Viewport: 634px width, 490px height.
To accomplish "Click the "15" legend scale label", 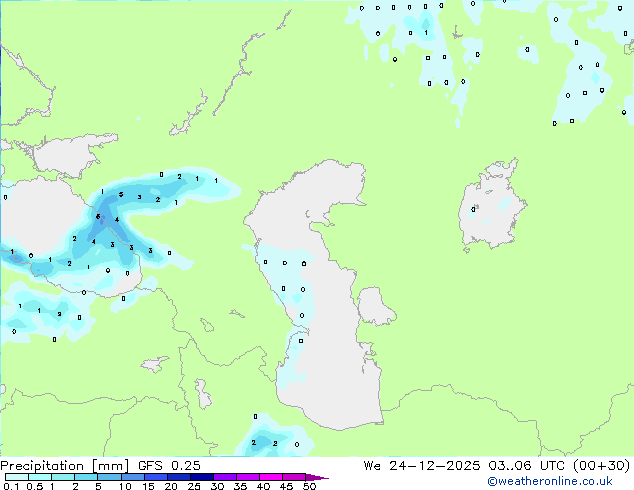I will click(x=148, y=486).
